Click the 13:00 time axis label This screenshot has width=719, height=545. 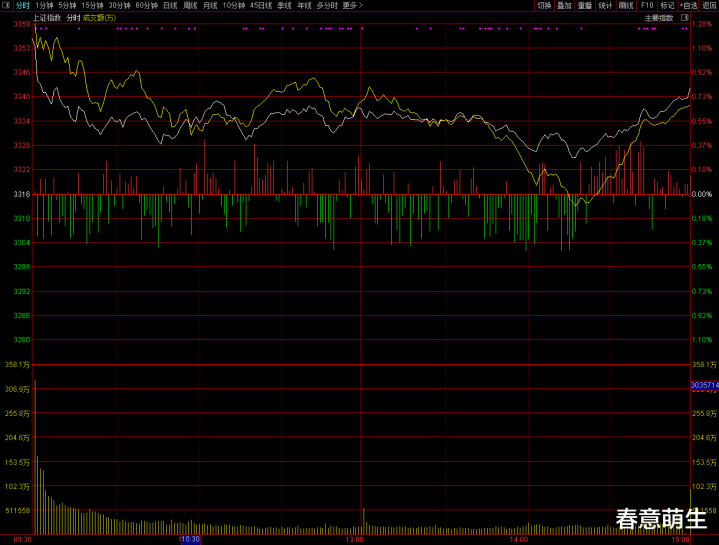(x=354, y=539)
